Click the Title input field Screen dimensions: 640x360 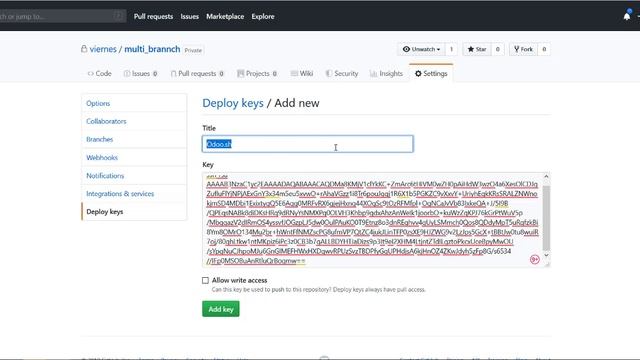[308, 144]
